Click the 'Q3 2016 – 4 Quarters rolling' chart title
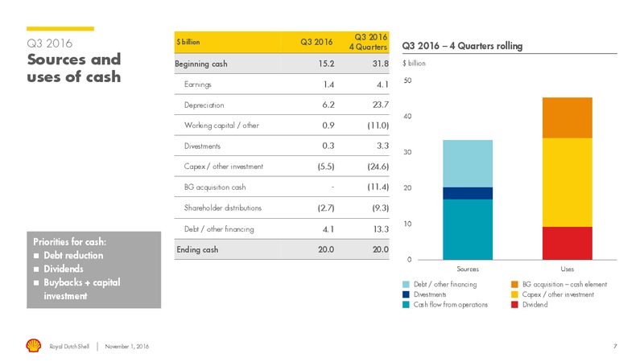The width and height of the screenshot is (644, 362). tap(462, 46)
